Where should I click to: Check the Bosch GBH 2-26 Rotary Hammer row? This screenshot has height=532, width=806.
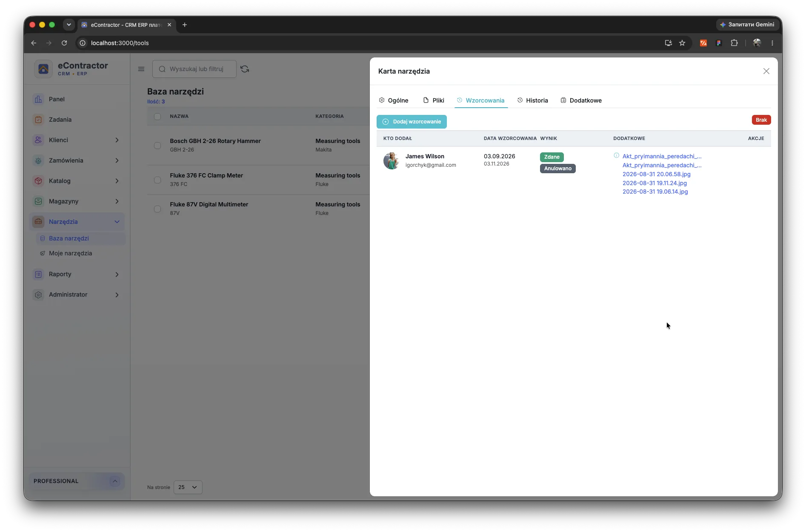[157, 146]
